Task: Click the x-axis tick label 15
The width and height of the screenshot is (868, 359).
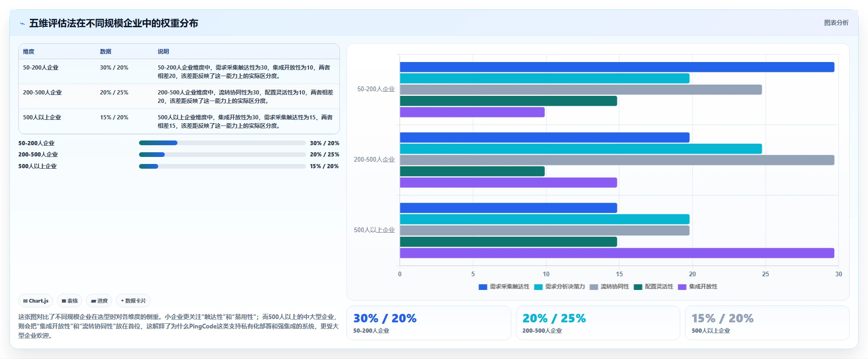Action: (619, 274)
